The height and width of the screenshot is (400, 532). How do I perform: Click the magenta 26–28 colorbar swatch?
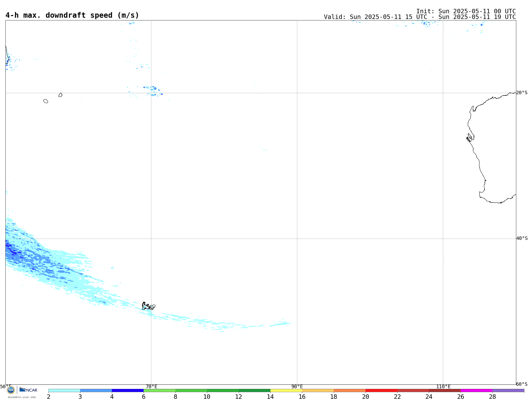(x=477, y=391)
